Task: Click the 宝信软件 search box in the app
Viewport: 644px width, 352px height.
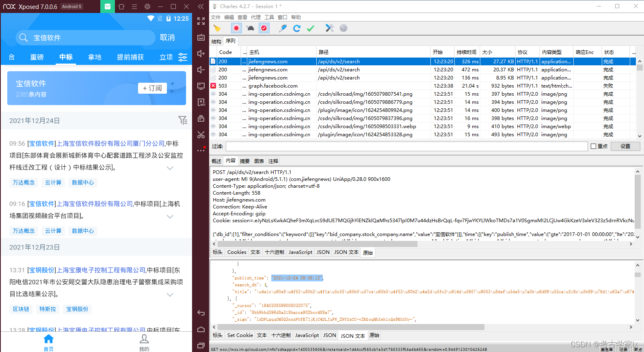Action: (x=85, y=38)
